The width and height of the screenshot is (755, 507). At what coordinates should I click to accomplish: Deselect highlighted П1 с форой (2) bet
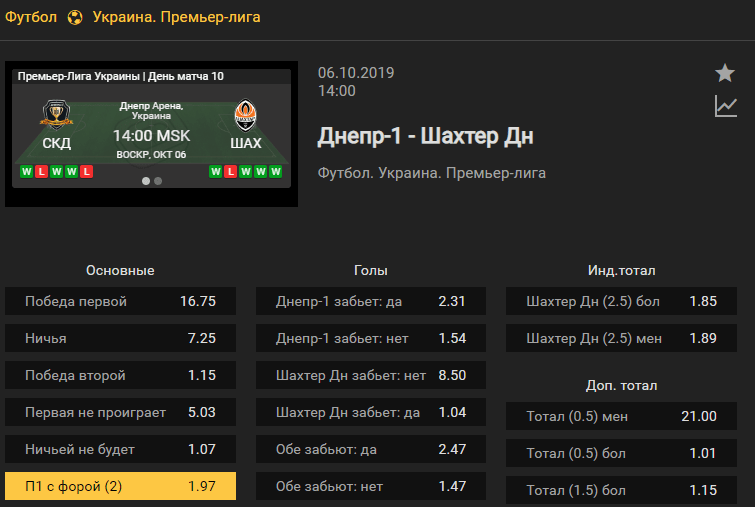pyautogui.click(x=120, y=486)
